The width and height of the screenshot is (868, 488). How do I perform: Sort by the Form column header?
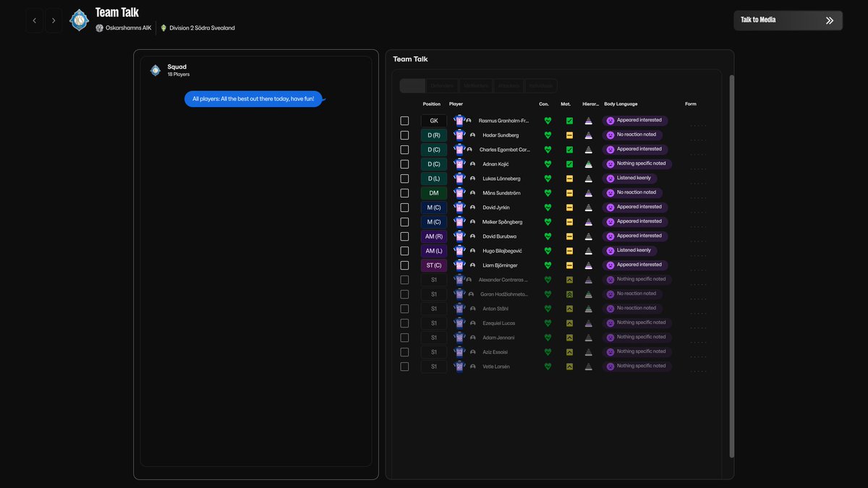[691, 104]
